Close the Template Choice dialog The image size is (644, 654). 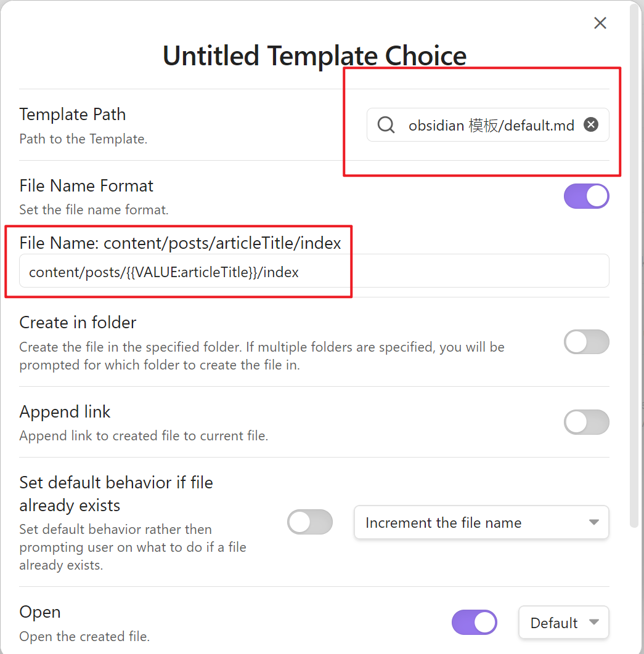pos(600,23)
